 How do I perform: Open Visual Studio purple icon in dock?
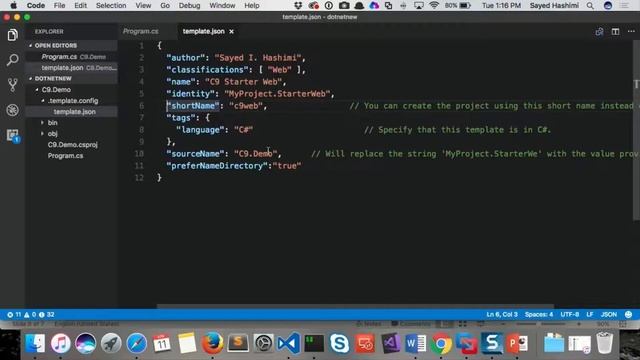(391, 343)
